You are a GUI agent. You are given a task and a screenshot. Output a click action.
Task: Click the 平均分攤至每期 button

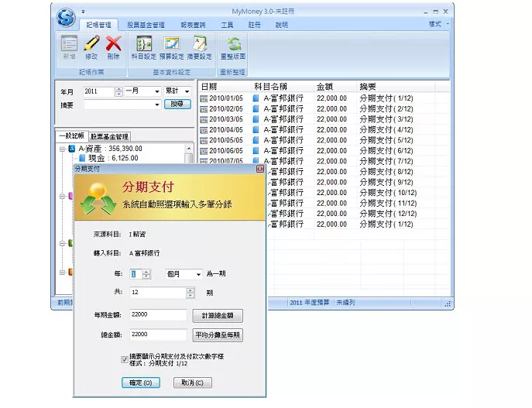coord(218,335)
